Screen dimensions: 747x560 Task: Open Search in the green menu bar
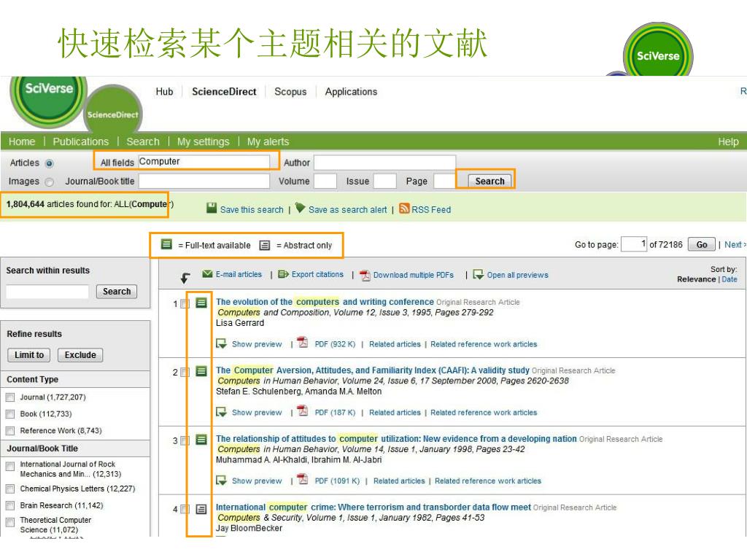[x=143, y=141]
